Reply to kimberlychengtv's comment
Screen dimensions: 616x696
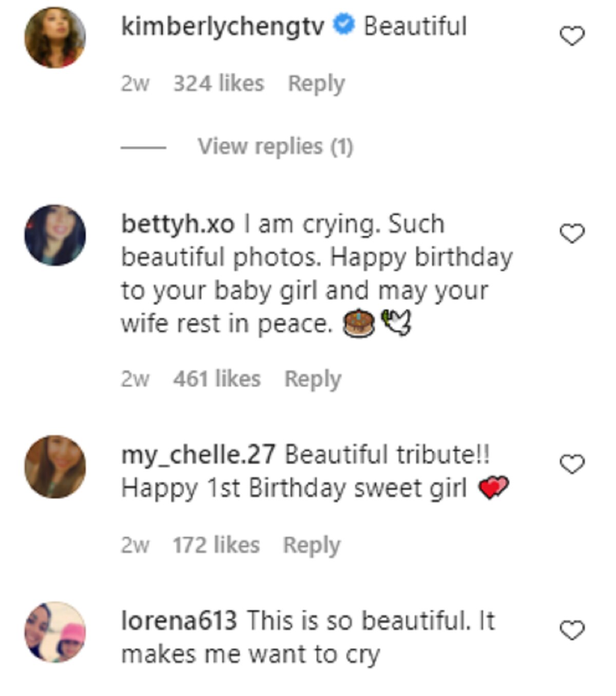[316, 84]
